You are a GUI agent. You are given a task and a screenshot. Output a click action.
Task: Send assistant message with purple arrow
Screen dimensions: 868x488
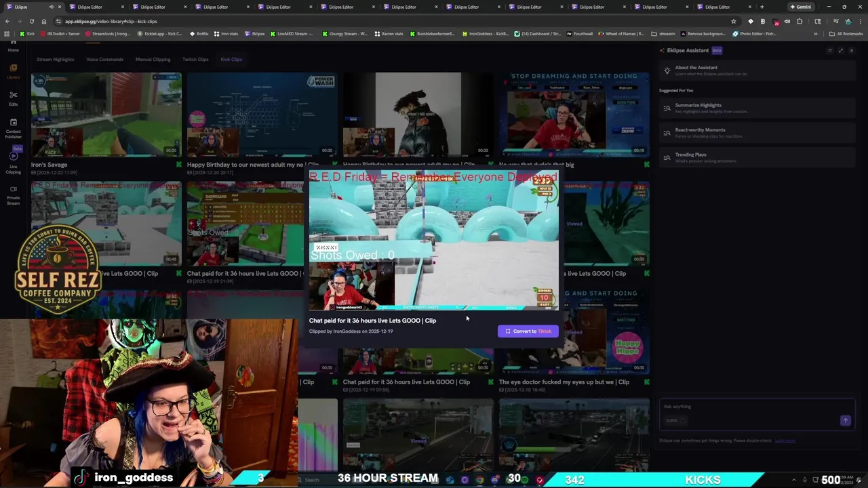point(845,420)
